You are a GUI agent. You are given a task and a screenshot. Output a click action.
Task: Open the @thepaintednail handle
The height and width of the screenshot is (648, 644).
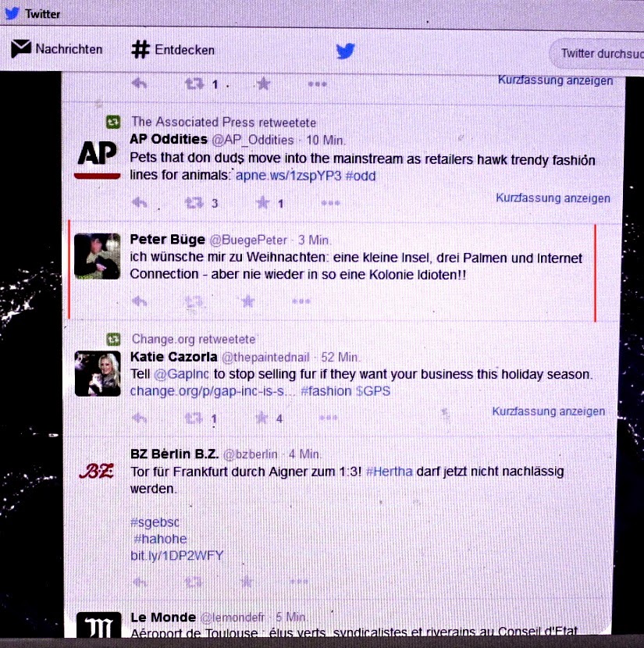coord(265,358)
